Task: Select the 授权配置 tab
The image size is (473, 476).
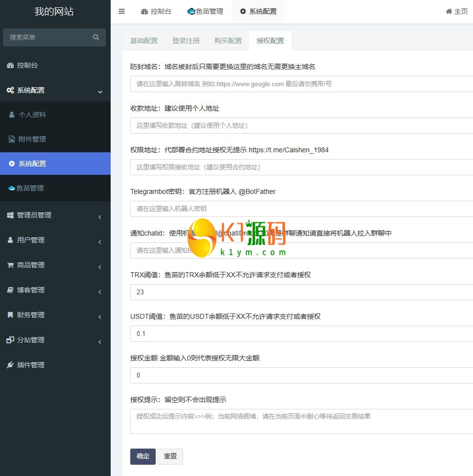Action: (x=270, y=41)
